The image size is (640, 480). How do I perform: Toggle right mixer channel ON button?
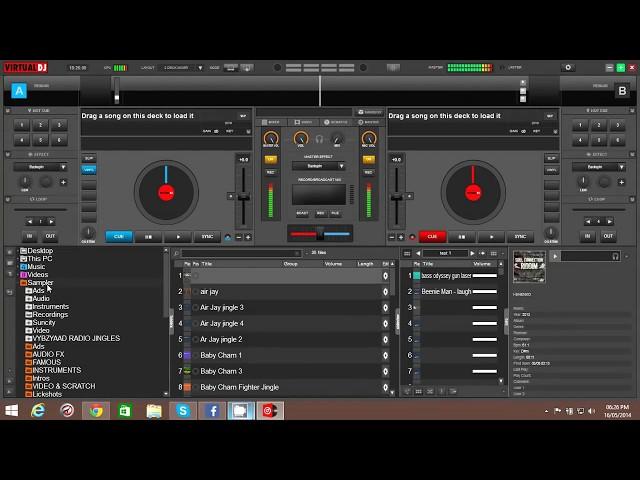click(369, 160)
